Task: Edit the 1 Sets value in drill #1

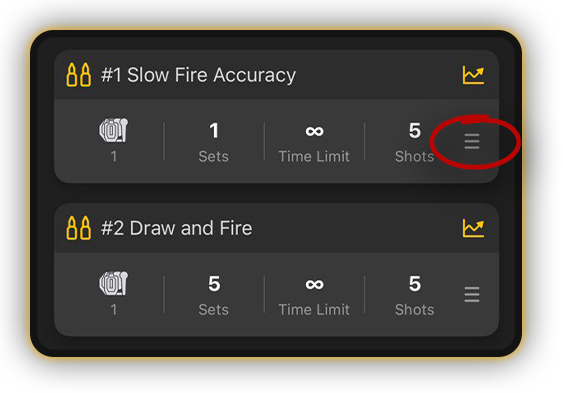Action: [214, 131]
